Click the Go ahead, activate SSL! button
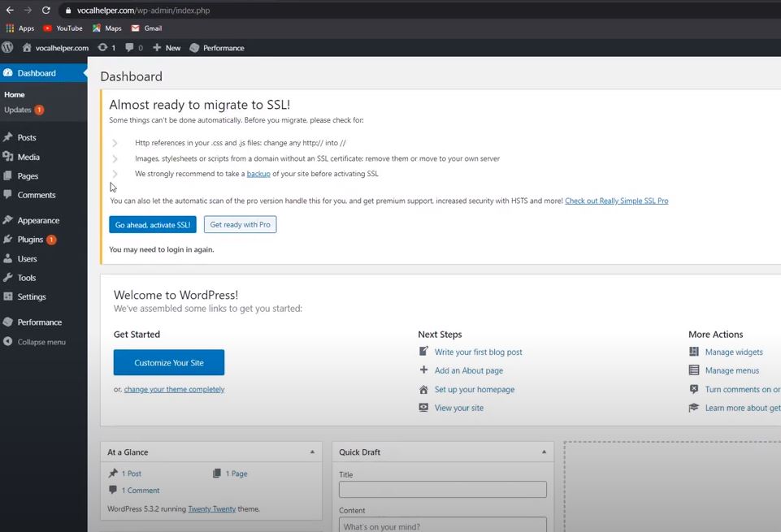This screenshot has width=781, height=532. (152, 224)
